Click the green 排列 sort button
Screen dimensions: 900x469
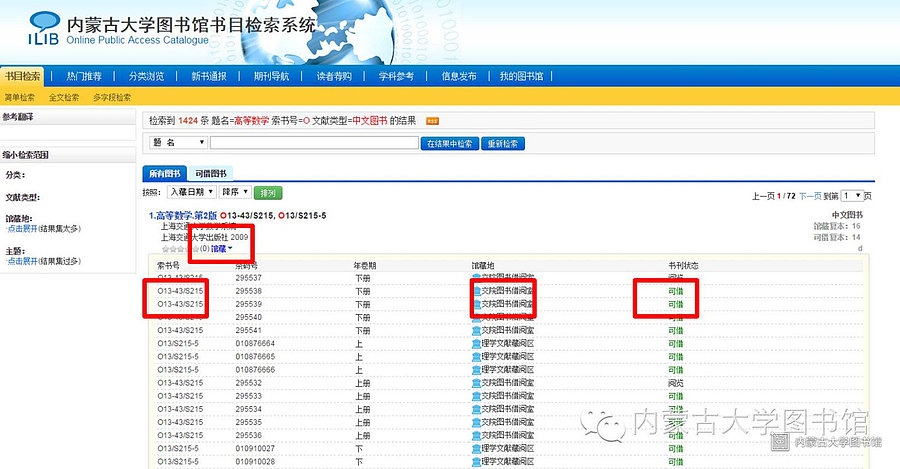pos(269,192)
